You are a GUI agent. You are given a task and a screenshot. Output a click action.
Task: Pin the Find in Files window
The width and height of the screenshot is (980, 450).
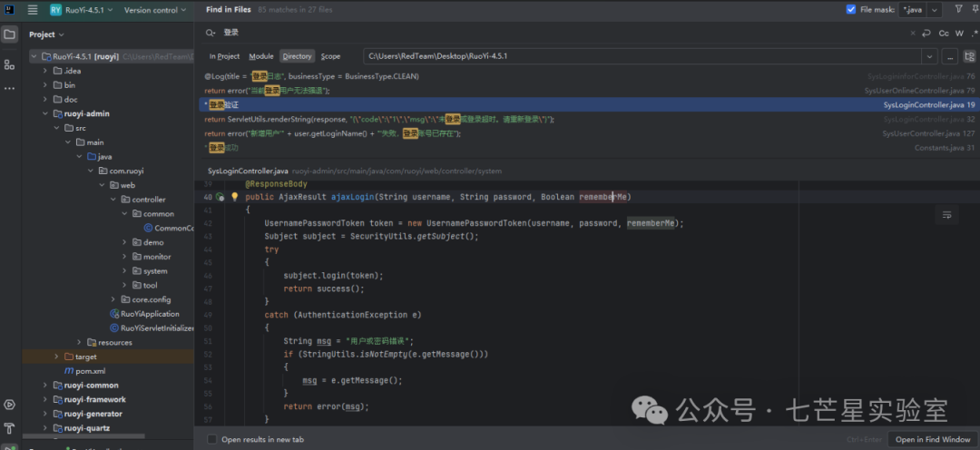click(x=974, y=9)
